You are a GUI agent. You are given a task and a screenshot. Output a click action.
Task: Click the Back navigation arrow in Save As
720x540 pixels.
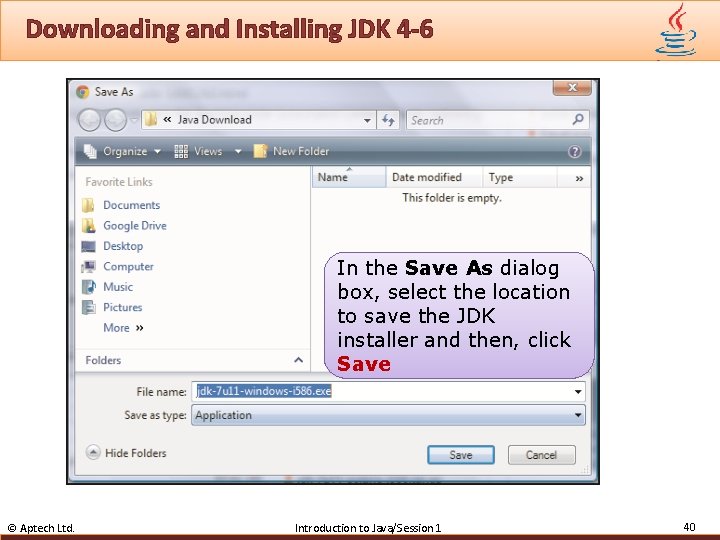click(89, 120)
